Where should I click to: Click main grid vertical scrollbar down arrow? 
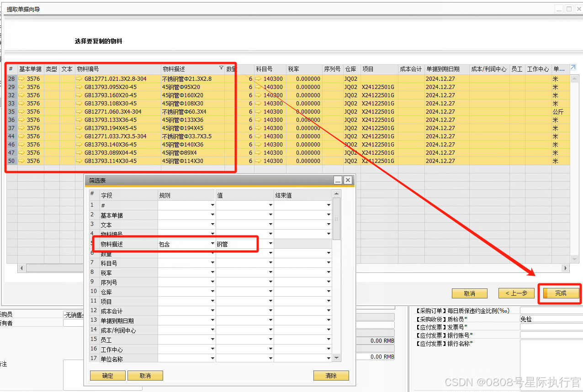coord(574,260)
